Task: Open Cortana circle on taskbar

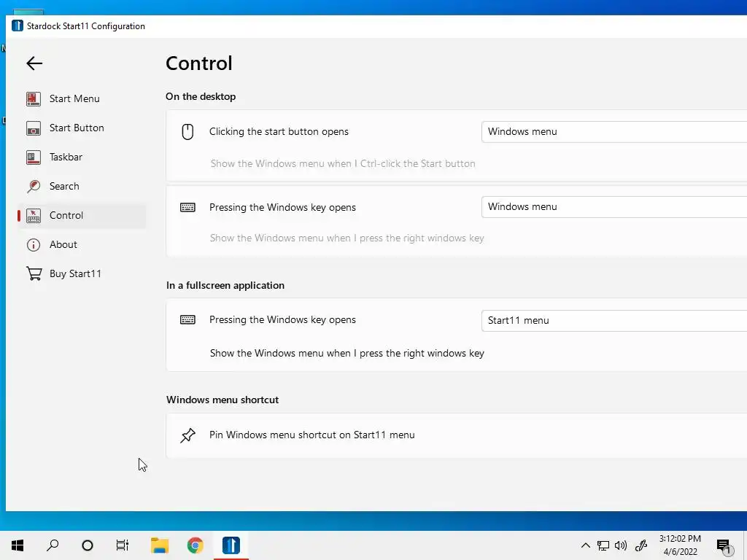Action: click(88, 545)
